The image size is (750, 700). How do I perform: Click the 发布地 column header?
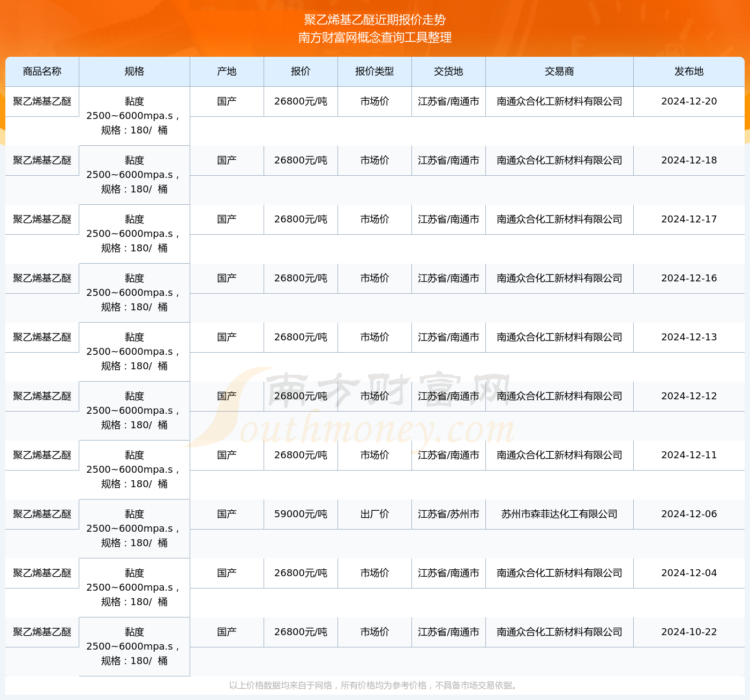point(689,71)
